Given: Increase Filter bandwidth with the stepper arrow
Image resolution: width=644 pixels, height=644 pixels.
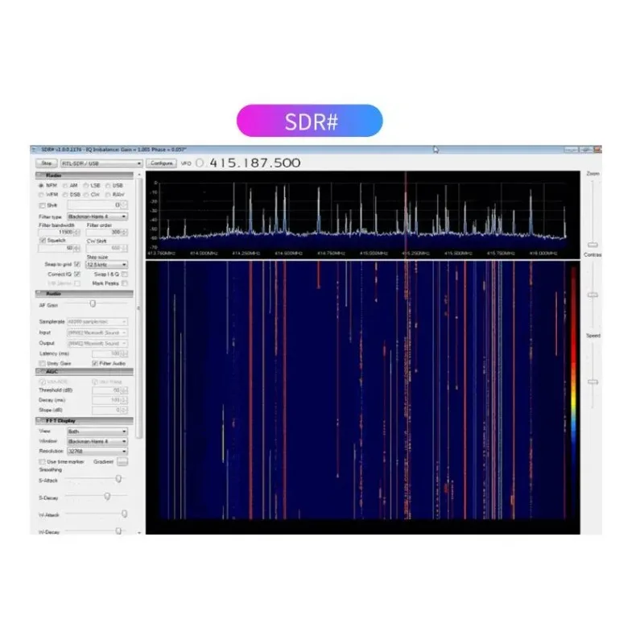Looking at the screenshot, I should 76,231.
